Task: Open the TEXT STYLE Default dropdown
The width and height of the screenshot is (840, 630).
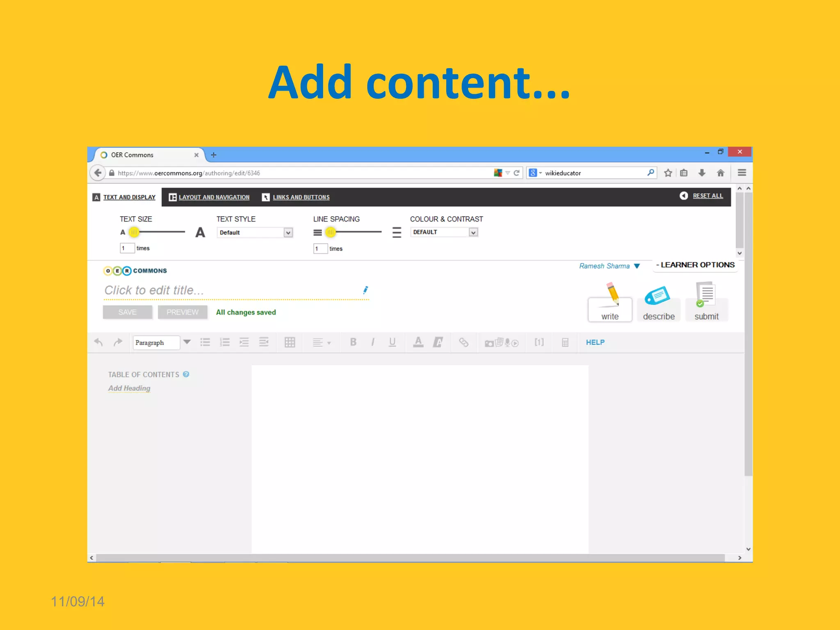Action: 255,233
